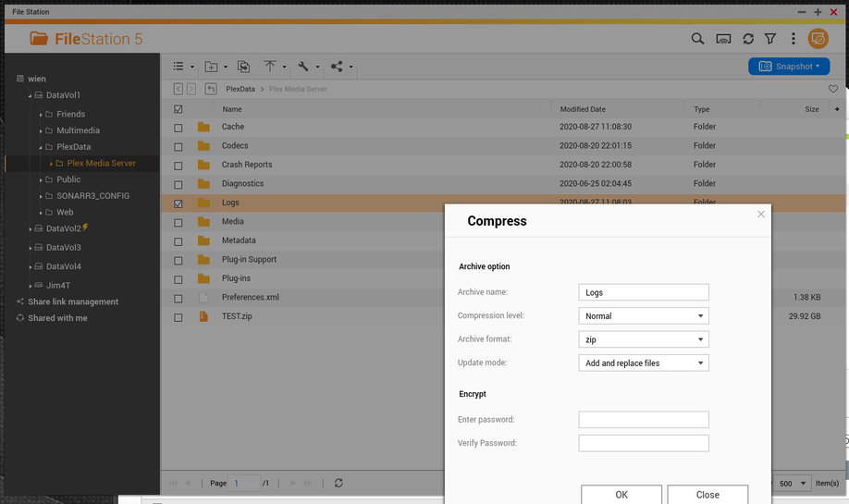Image resolution: width=849 pixels, height=504 pixels.
Task: Check the TEST.zip file checkbox
Action: [178, 317]
